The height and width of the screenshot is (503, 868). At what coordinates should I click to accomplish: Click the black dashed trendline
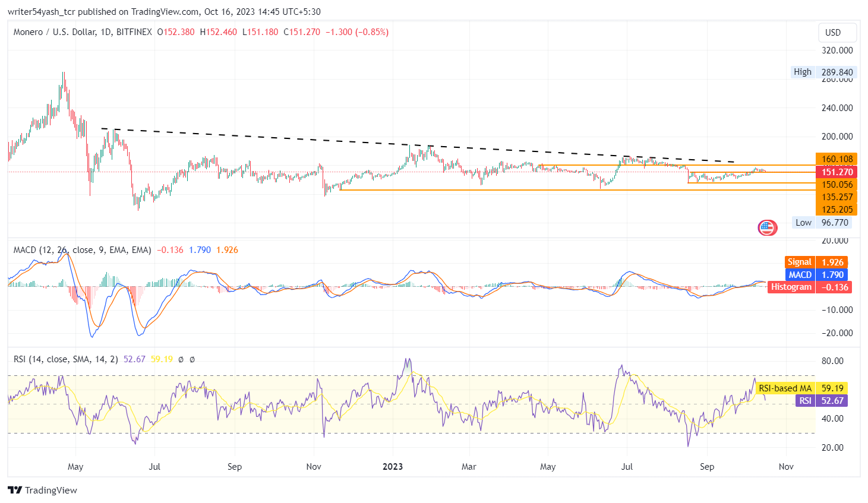coord(418,145)
